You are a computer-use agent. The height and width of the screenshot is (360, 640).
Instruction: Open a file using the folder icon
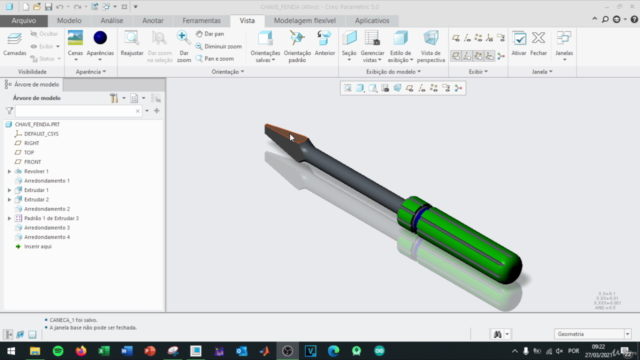37,7
